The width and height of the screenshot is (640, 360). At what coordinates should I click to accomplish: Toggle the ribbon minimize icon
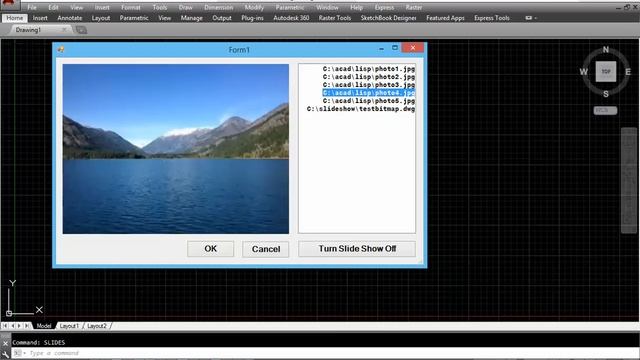click(530, 18)
